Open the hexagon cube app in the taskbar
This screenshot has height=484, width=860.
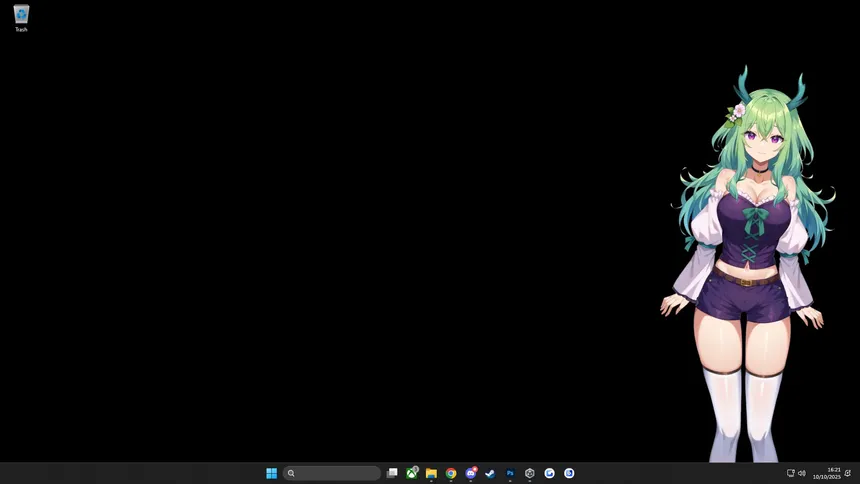pyautogui.click(x=530, y=473)
